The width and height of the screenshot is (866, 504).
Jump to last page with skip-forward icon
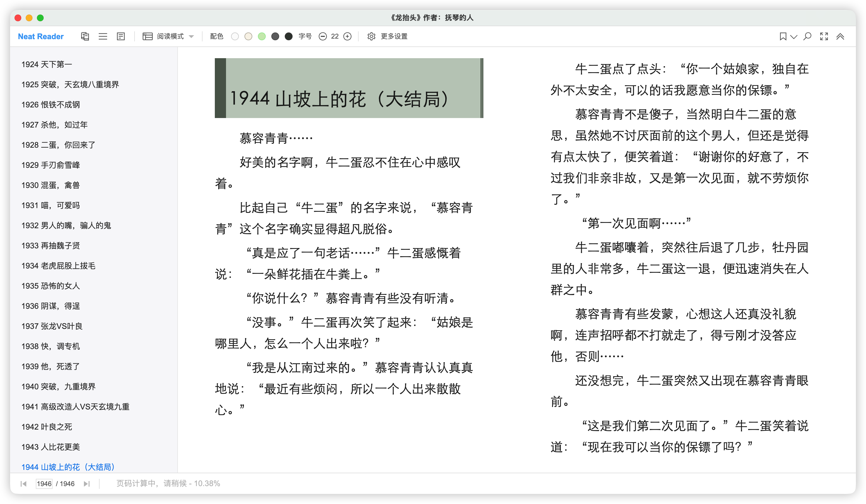coord(87,484)
